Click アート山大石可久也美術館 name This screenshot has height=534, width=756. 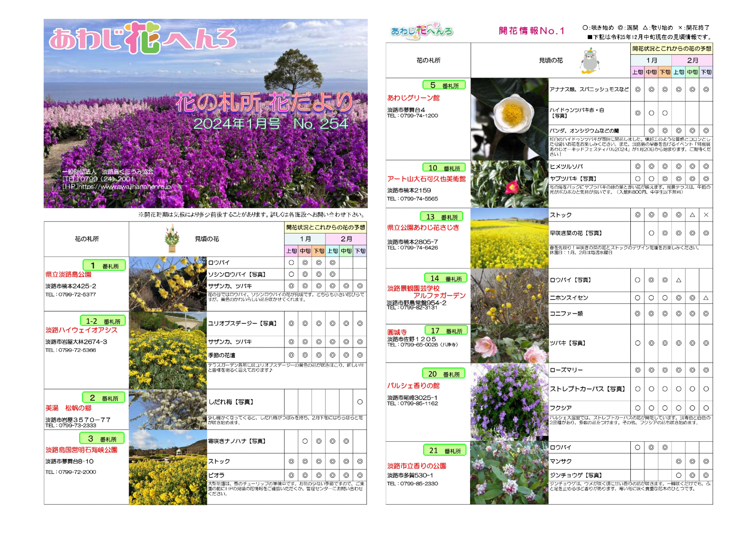tap(426, 179)
